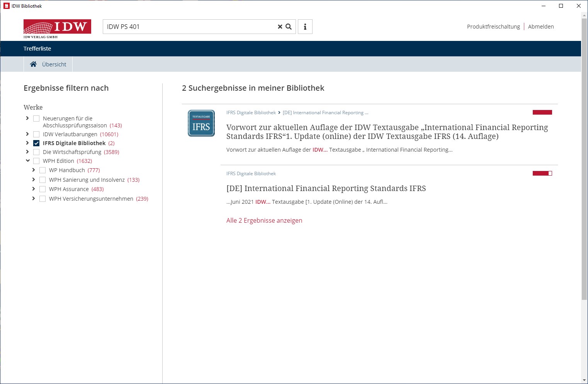Collapse WPH Edition node
588x384 pixels.
pos(27,161)
